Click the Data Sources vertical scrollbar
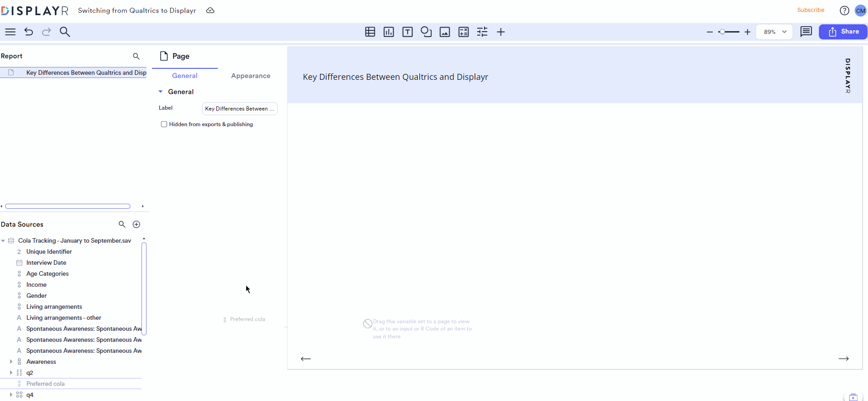The image size is (868, 401). coord(144,289)
